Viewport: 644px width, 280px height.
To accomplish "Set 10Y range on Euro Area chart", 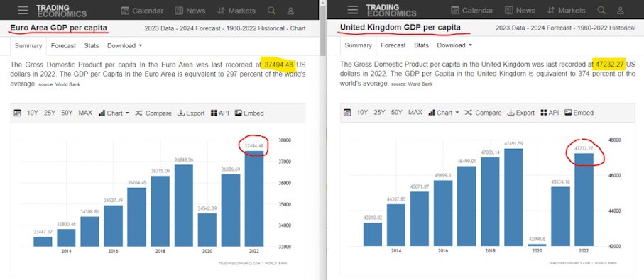I will pos(33,113).
